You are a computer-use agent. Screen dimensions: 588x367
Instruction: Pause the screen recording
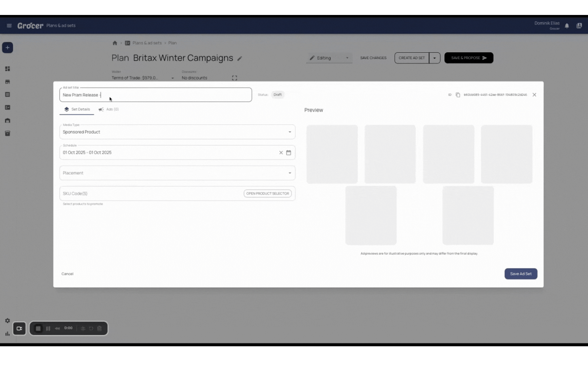48,328
